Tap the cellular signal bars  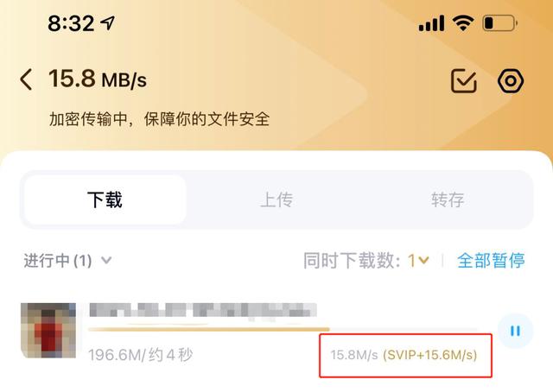tap(431, 23)
